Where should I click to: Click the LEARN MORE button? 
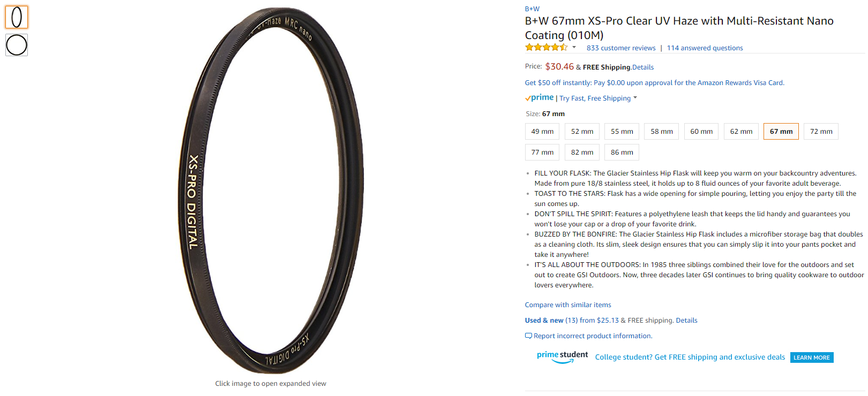[811, 357]
